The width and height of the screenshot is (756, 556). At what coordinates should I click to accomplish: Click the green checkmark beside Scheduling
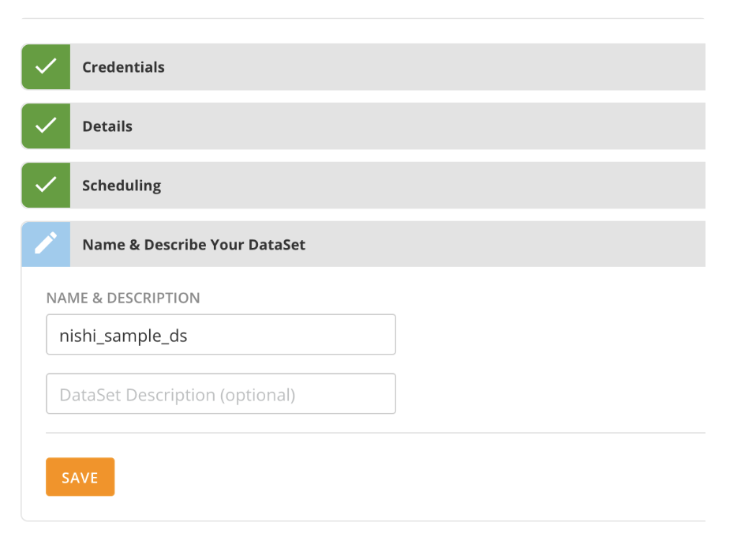coord(46,186)
